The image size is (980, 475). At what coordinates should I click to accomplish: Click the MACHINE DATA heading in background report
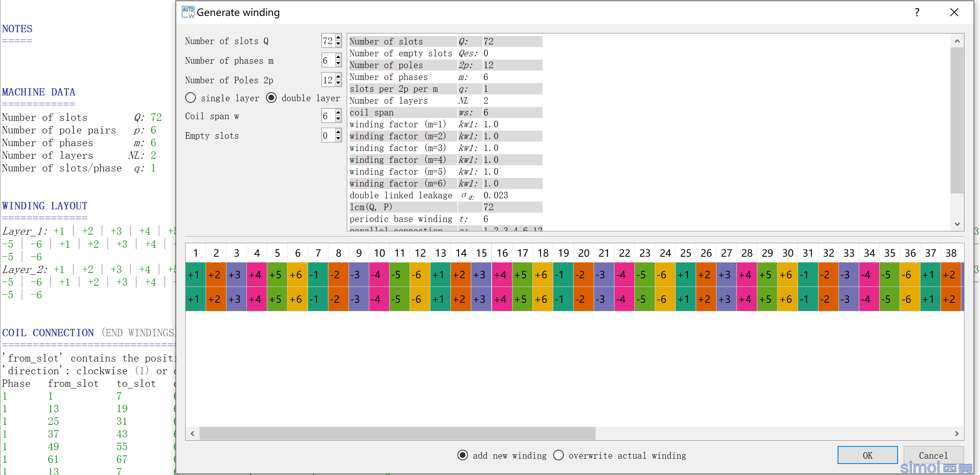39,92
